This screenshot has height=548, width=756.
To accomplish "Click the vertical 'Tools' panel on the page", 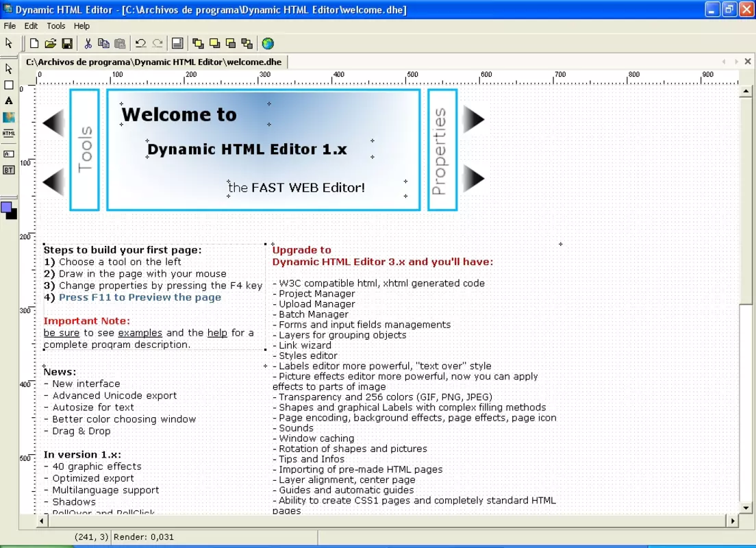I will click(x=84, y=149).
